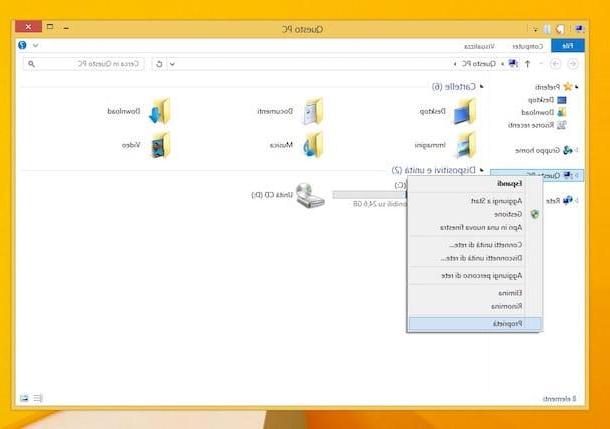Viewport: 610px width, 429px height.
Task: Choose Proprietà in the context menu
Action: point(475,324)
